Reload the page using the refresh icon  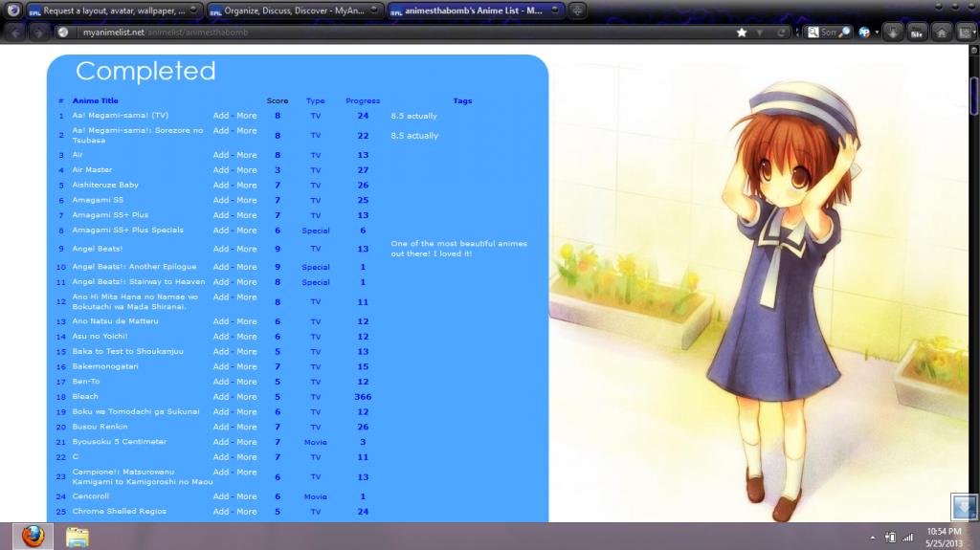coord(783,32)
